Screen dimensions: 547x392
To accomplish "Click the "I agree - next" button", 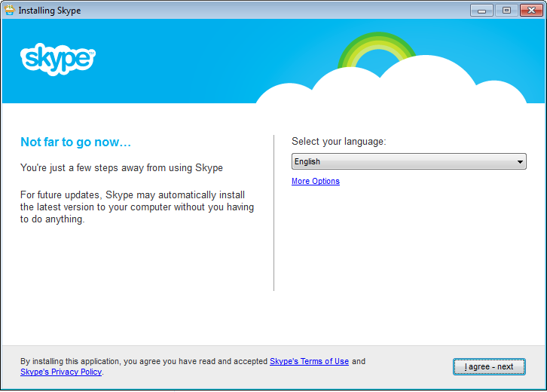I will click(x=489, y=367).
